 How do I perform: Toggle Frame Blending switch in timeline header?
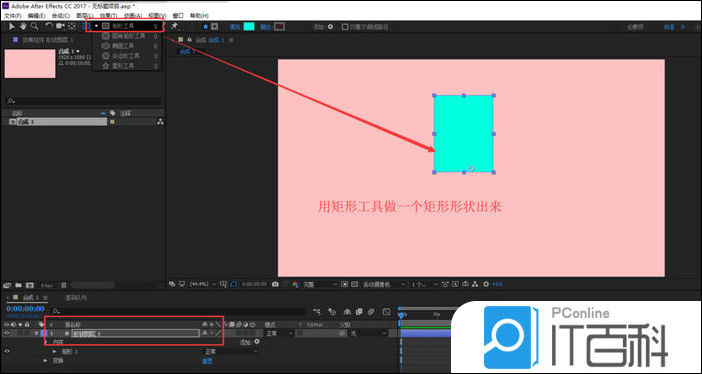(359, 311)
